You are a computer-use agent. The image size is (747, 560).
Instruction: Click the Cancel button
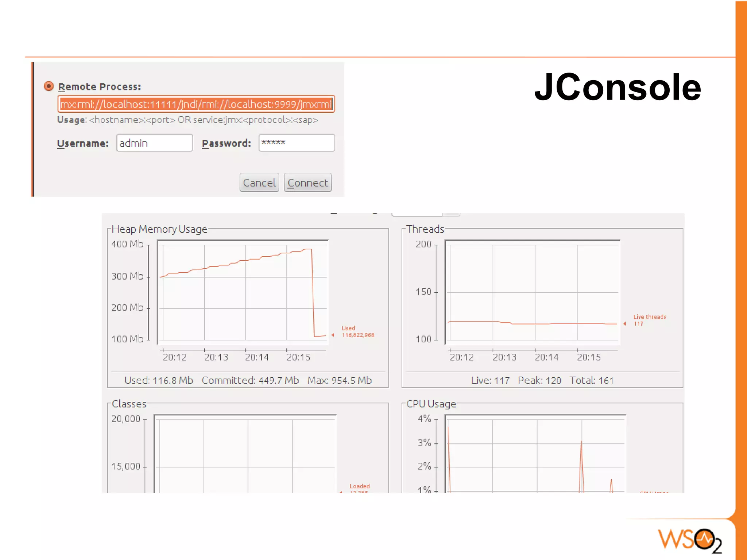(259, 183)
